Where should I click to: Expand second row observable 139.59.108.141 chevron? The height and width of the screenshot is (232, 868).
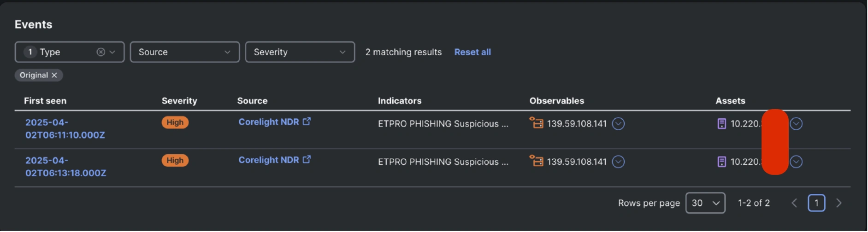pyautogui.click(x=618, y=162)
